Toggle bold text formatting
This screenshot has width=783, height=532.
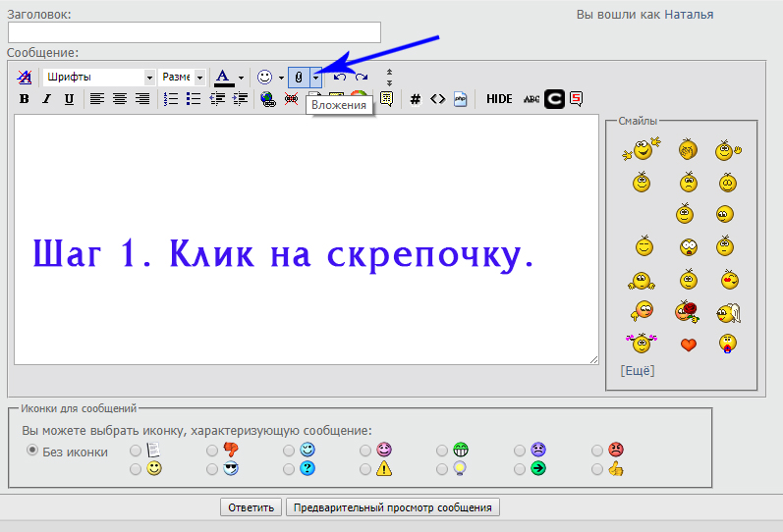tap(24, 99)
